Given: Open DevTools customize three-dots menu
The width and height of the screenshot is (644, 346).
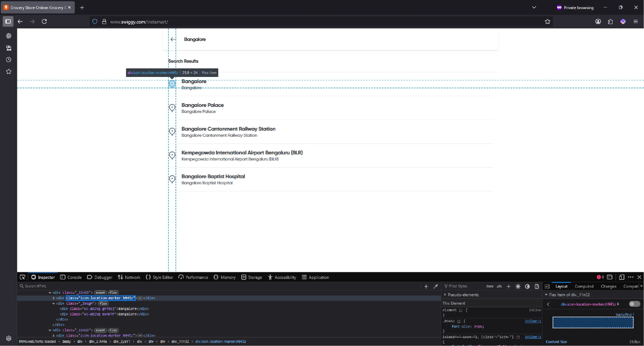Looking at the screenshot, I should 631,277.
